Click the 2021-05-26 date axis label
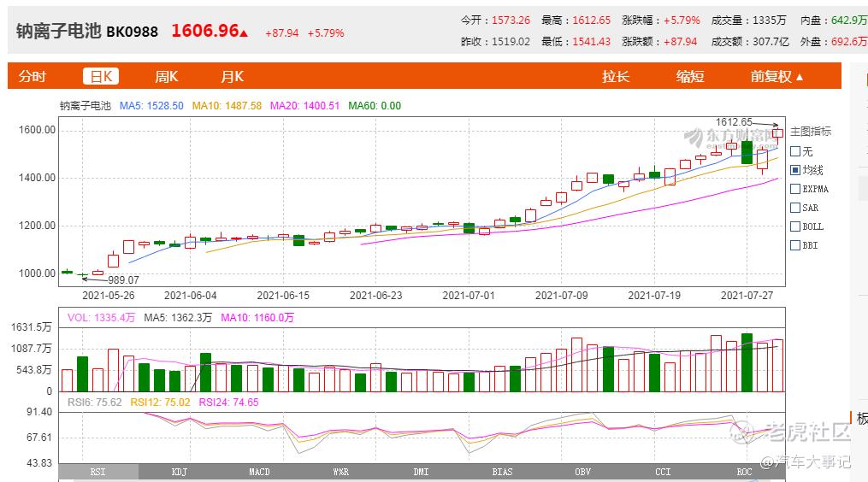The image size is (868, 482). (x=109, y=296)
